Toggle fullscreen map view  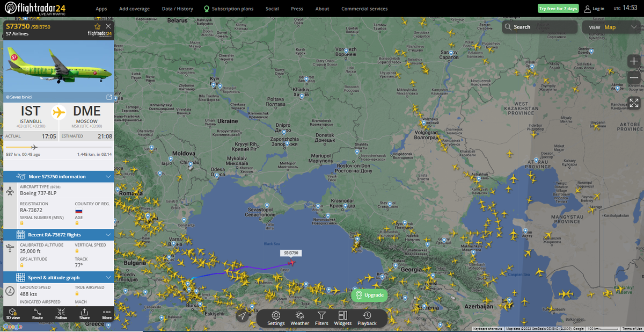tap(634, 103)
